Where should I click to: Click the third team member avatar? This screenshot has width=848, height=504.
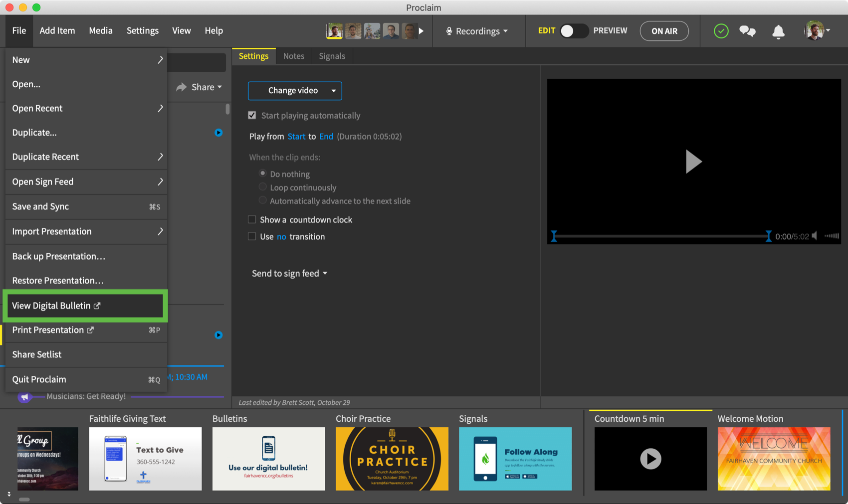(372, 31)
